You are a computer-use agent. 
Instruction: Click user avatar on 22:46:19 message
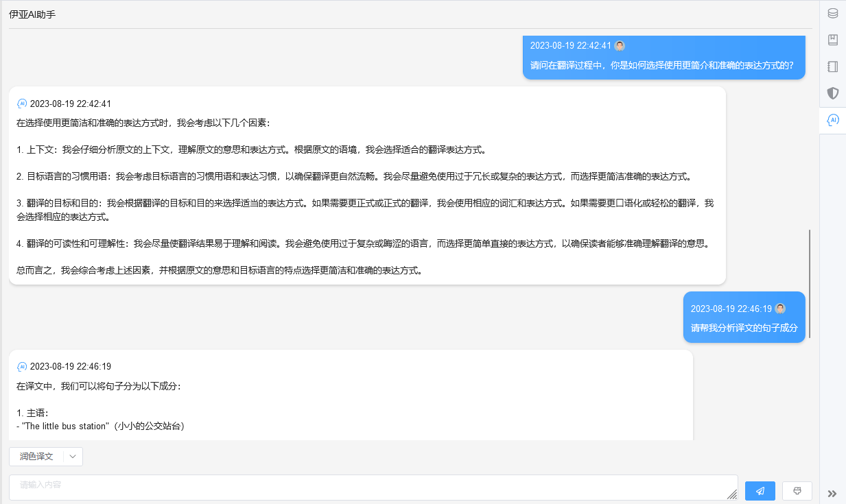pos(780,309)
